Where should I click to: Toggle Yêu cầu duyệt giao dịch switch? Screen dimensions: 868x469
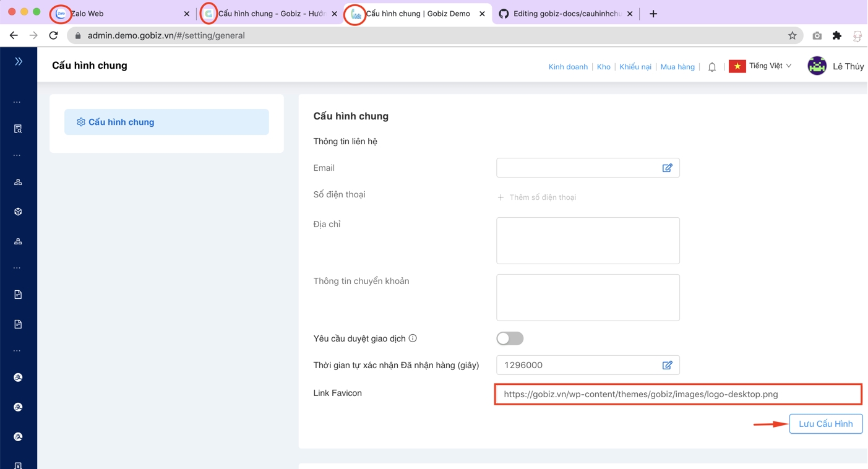pyautogui.click(x=510, y=338)
